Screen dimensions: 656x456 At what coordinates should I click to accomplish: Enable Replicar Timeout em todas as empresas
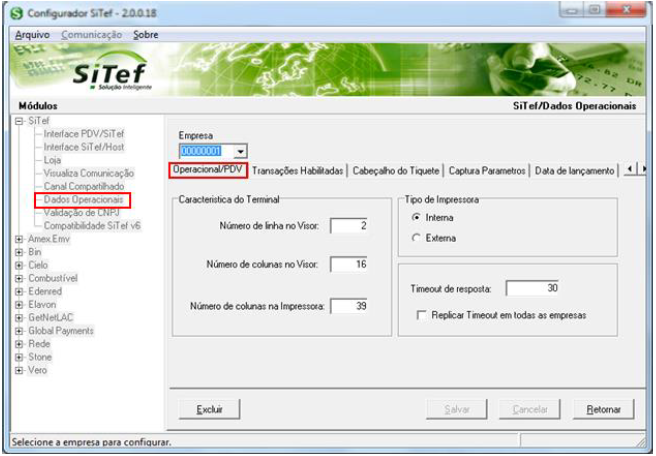pyautogui.click(x=422, y=315)
